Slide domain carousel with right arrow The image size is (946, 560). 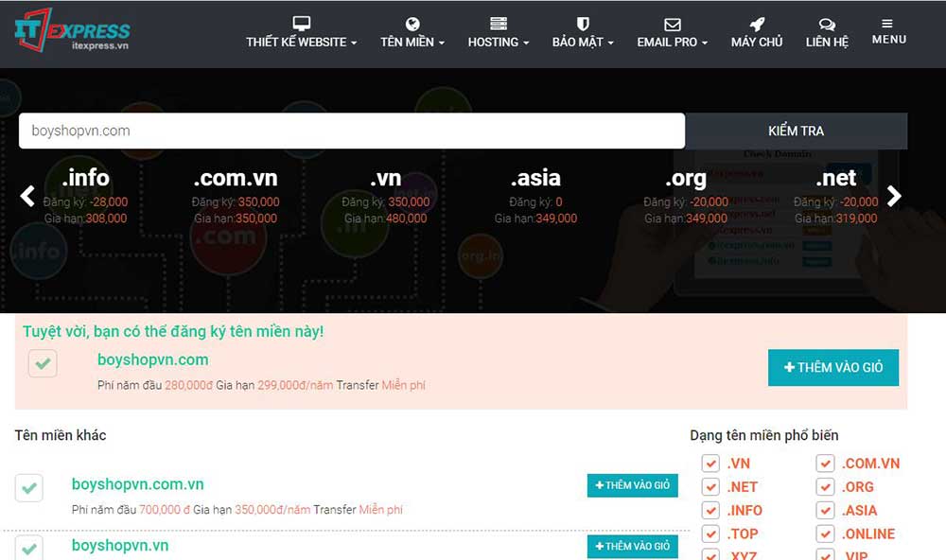pos(894,196)
